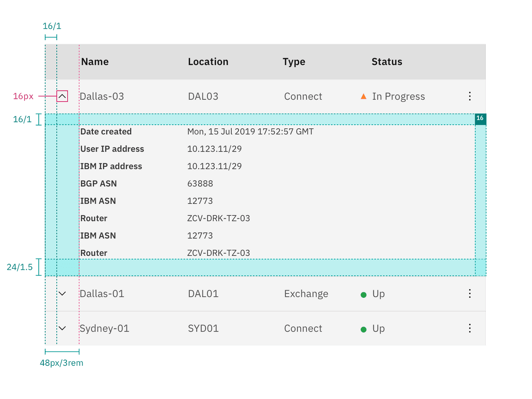
Task: Open overflow menu for Dallas-03 row
Action: 470,97
